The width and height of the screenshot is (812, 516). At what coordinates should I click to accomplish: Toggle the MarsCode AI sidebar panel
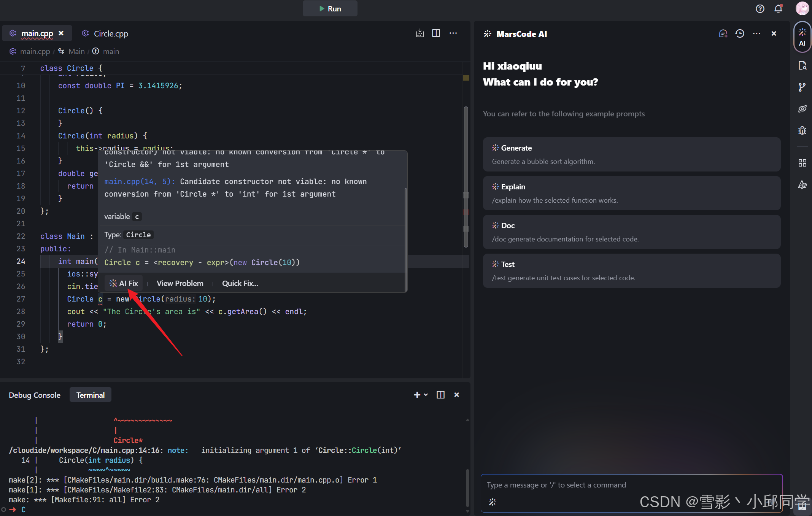(x=802, y=37)
